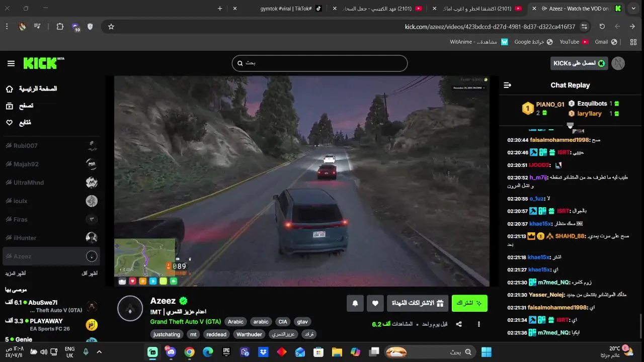
Task: Open recommended Genie channel
Action: click(x=51, y=340)
